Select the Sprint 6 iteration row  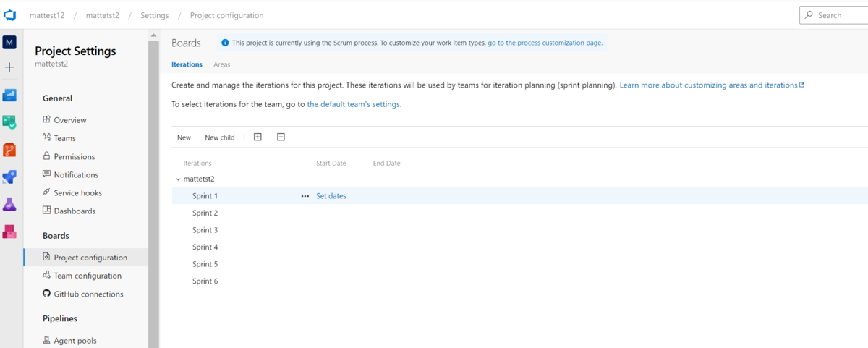pos(519,281)
